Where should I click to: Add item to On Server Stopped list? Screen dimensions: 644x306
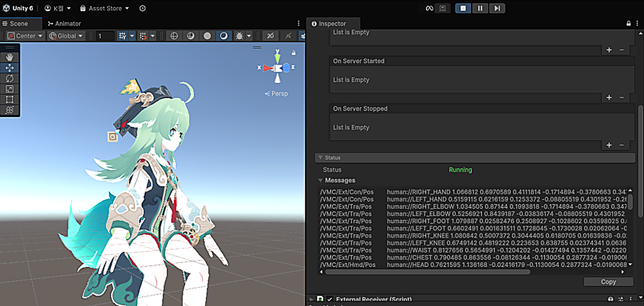(609, 145)
